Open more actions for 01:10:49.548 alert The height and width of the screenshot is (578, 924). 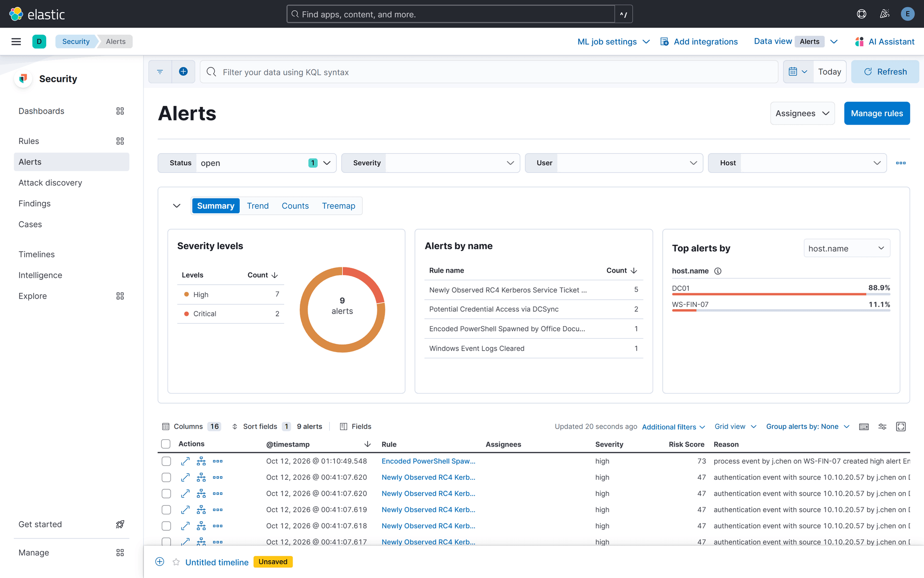218,461
